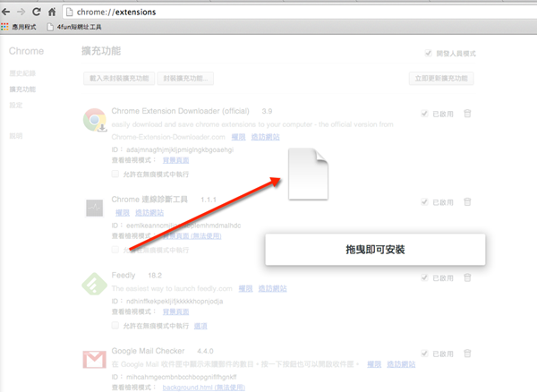
Task: Delete Chrome Extension Downloader with trash icon
Action: [467, 114]
